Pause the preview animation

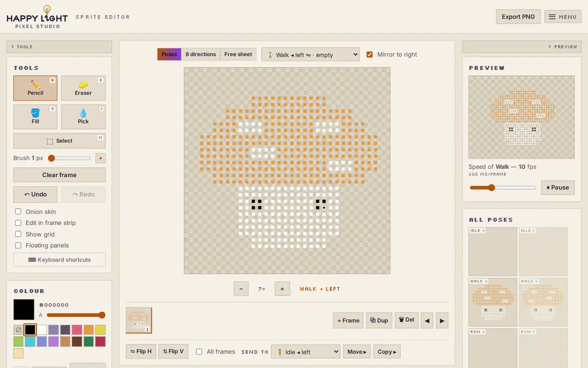coord(558,187)
